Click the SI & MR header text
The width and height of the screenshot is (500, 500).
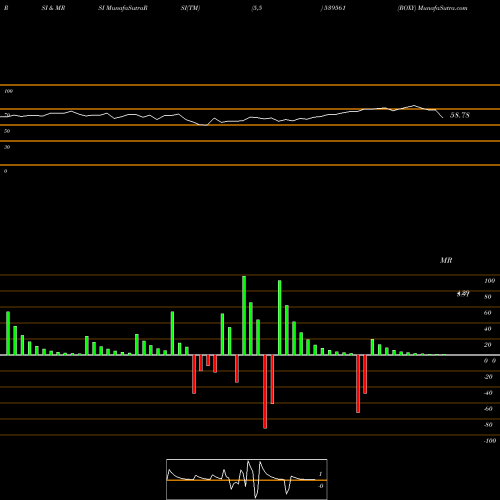[53, 8]
